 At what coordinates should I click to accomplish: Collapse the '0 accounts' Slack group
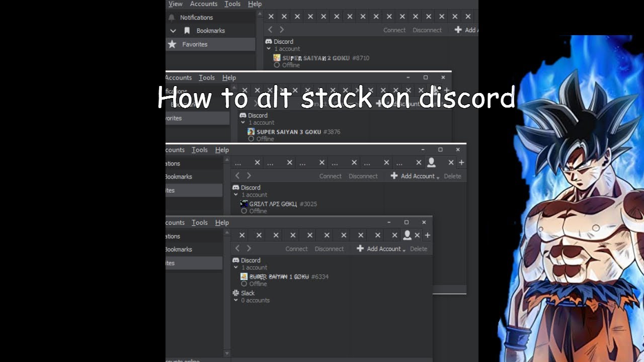[235, 300]
